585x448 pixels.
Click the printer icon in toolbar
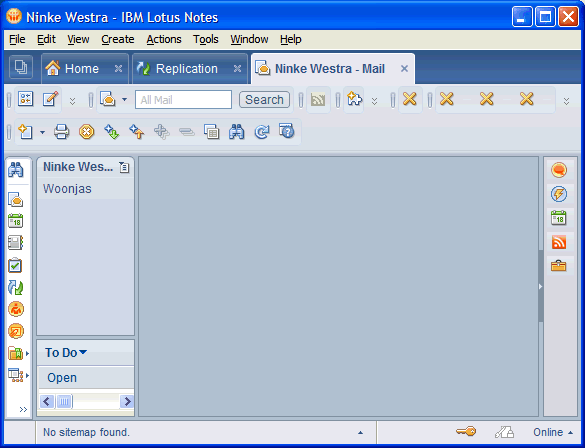[62, 132]
